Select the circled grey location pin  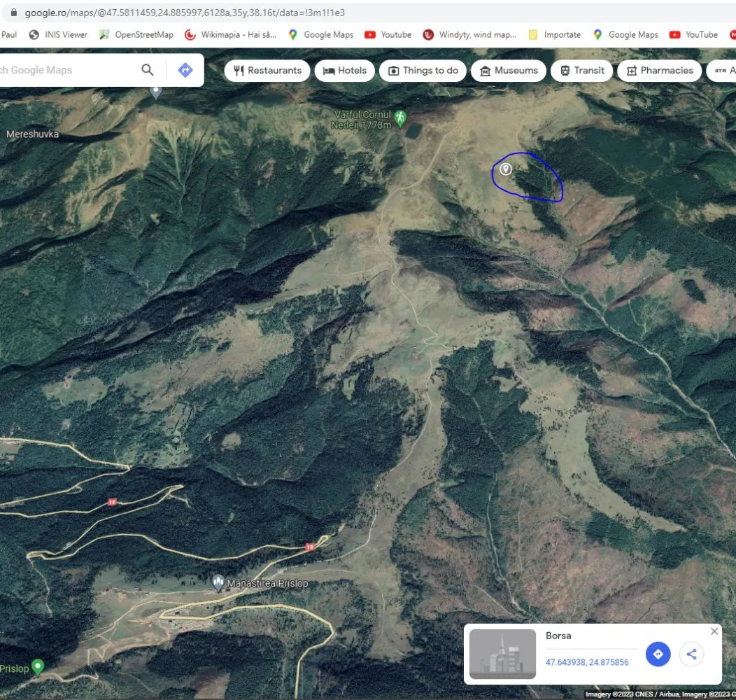coord(506,169)
